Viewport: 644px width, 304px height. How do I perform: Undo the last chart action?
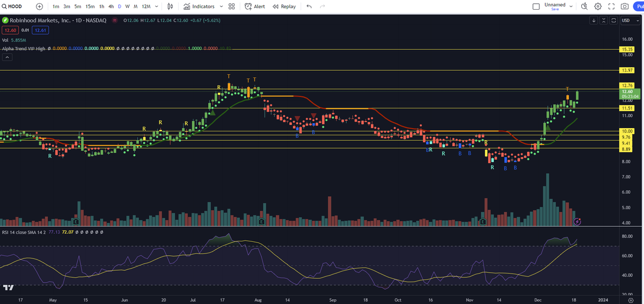click(x=309, y=6)
